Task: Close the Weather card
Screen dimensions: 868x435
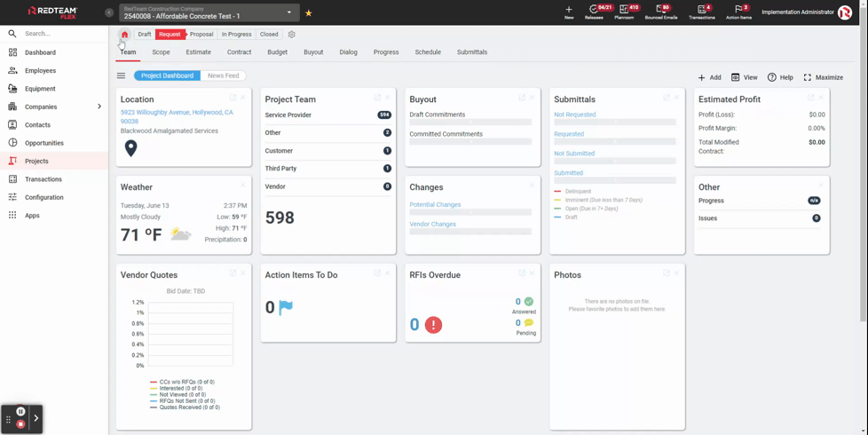Action: click(x=243, y=186)
